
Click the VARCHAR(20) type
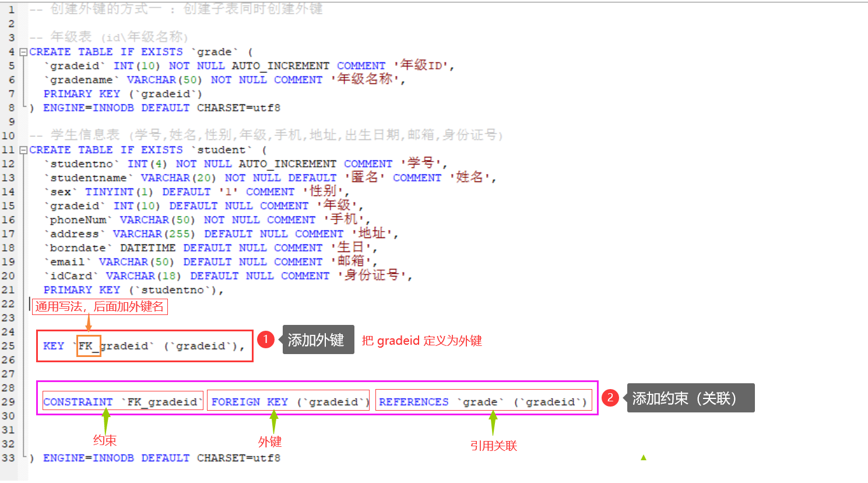[x=178, y=178]
